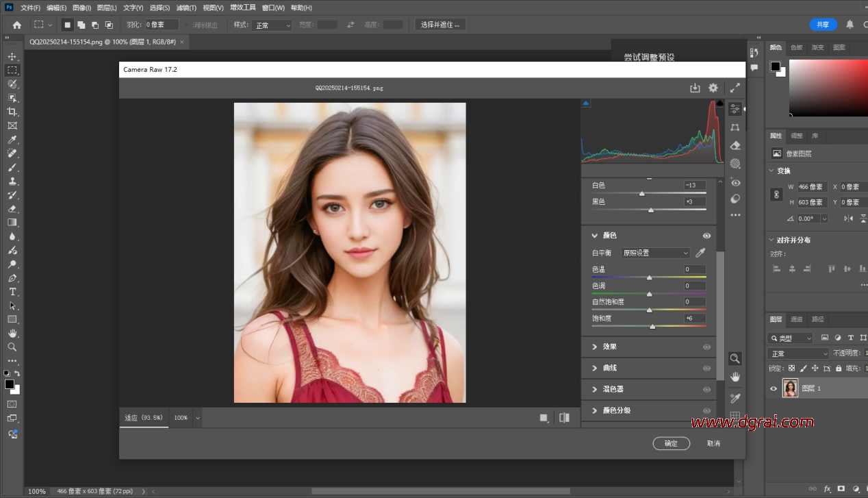This screenshot has width=868, height=498.
Task: Open the zoom percentage dropdown arrow
Action: [x=198, y=418]
